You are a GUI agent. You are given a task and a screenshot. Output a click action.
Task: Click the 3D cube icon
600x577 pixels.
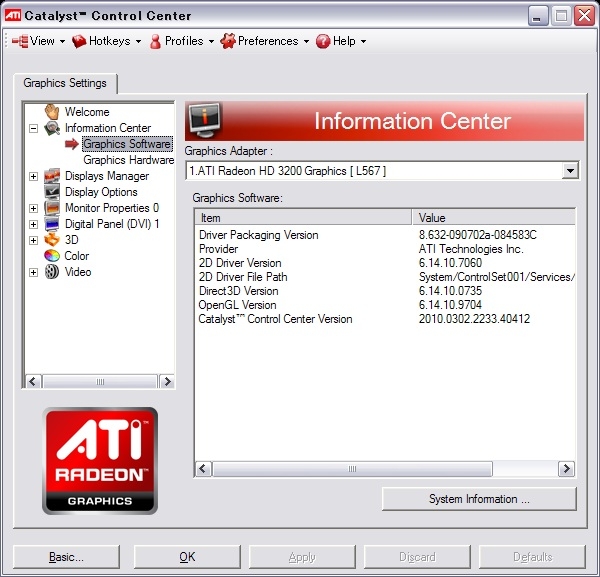52,240
